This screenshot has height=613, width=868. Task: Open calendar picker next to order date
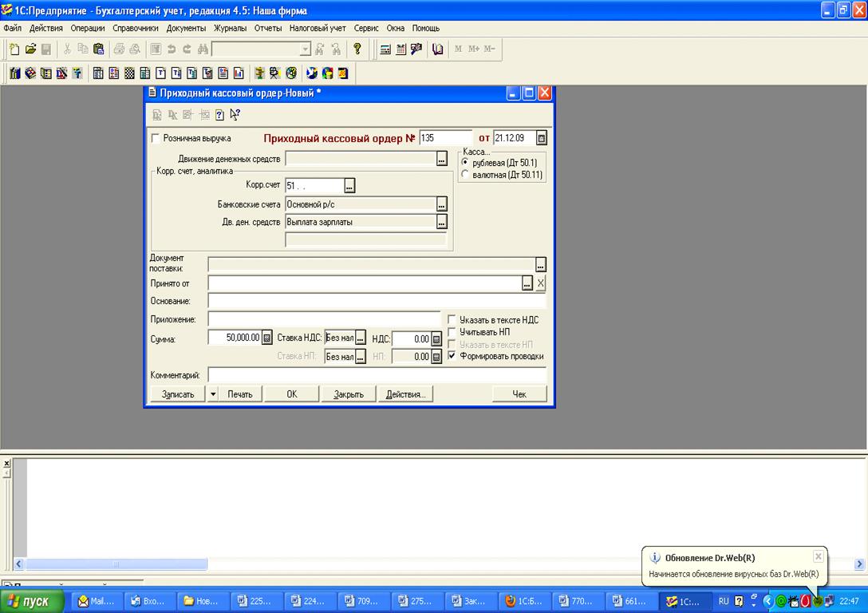coord(542,138)
